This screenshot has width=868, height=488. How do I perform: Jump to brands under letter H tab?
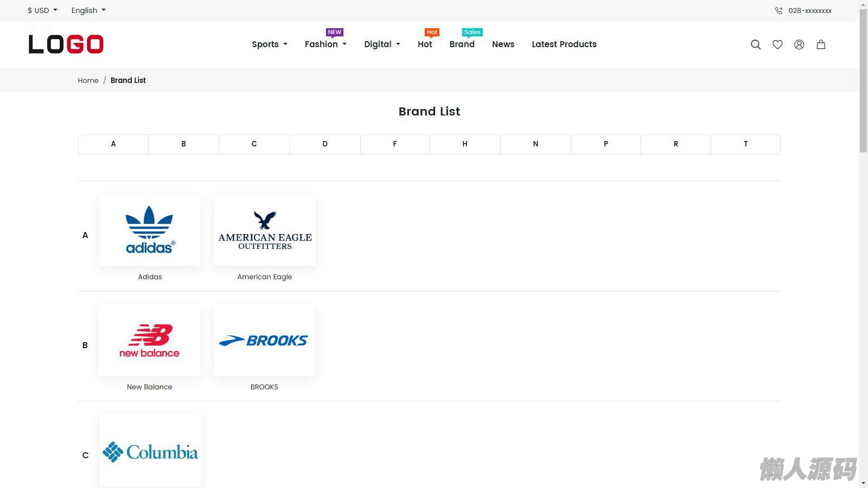click(x=465, y=144)
